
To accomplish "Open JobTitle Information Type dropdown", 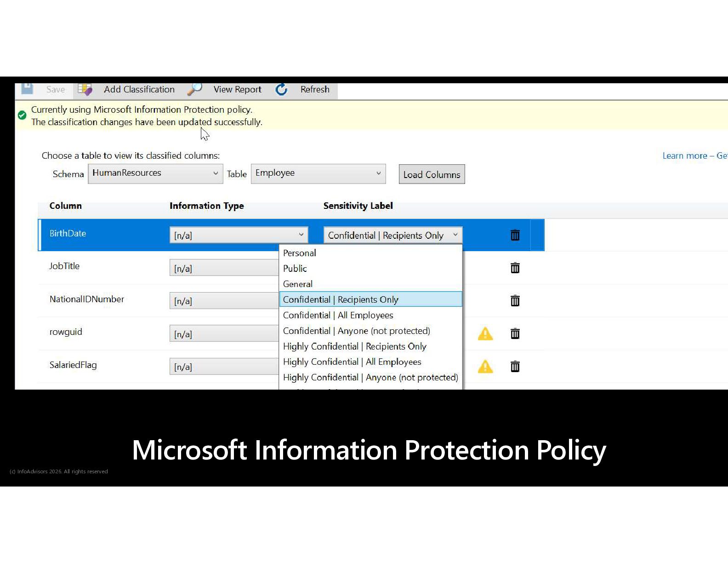I will [x=224, y=268].
